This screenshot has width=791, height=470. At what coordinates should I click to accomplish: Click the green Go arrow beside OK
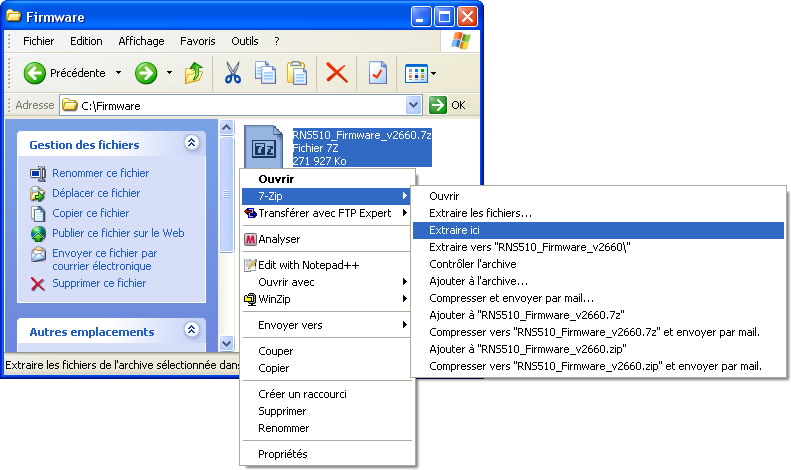click(438, 105)
